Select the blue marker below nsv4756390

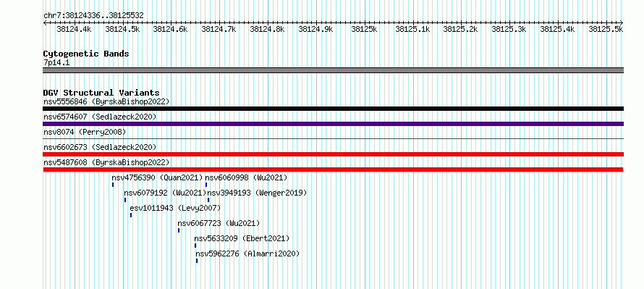coord(113,185)
